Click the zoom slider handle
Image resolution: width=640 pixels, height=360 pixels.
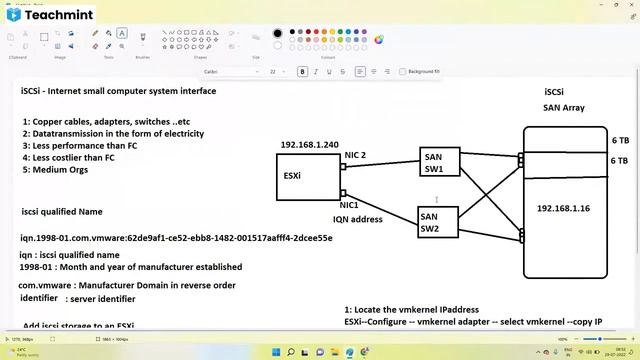pyautogui.click(x=600, y=339)
